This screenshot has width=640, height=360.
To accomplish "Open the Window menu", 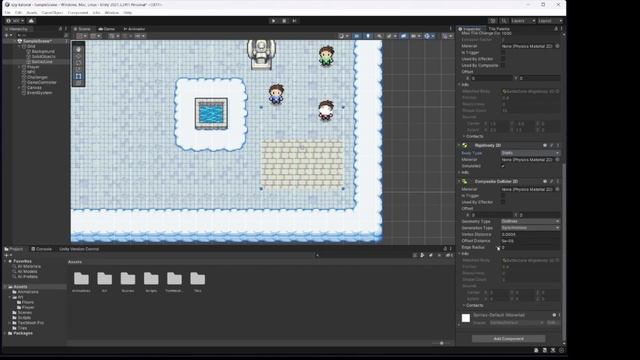I will coord(112,13).
